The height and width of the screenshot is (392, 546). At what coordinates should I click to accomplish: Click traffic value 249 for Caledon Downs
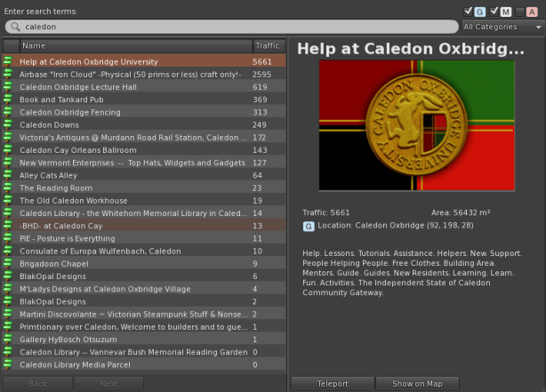coord(260,125)
